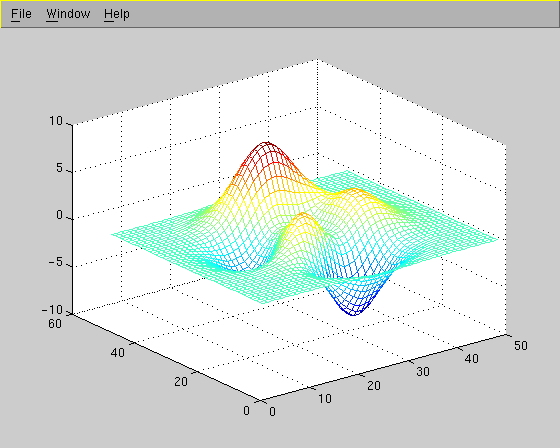This screenshot has height=448, width=560.
Task: Click the x-axis label 50
Action: pos(521,345)
